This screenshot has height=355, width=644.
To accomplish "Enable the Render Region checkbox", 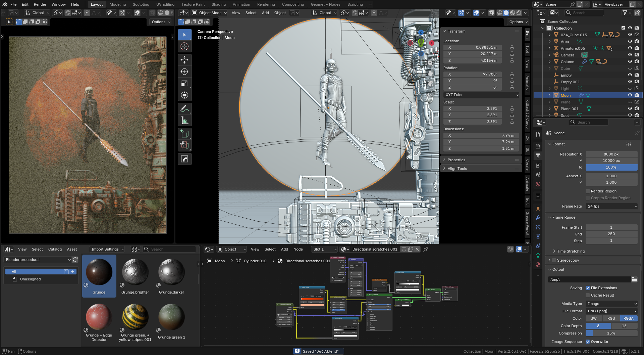I will click(x=588, y=191).
